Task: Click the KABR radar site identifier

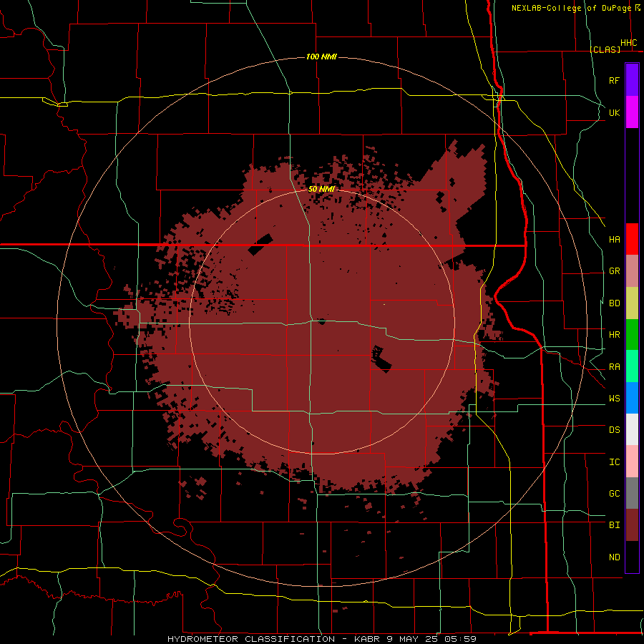Action: (367, 639)
